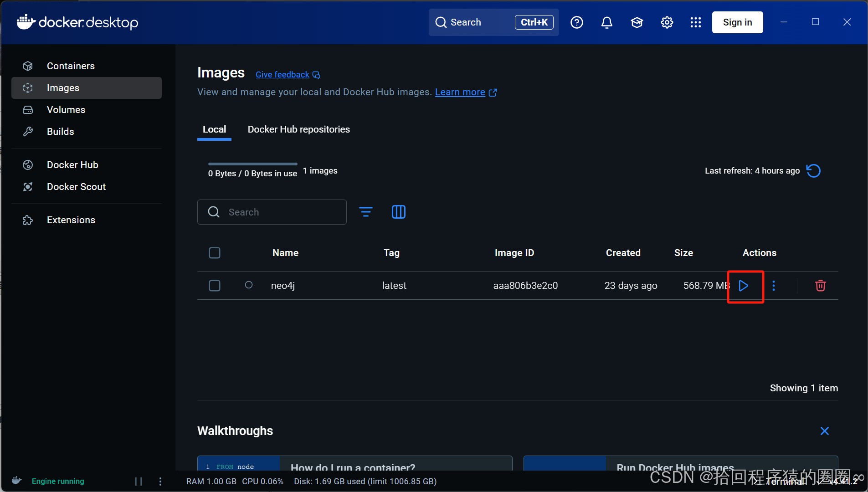Tick the neo4j image row checkbox

pos(215,286)
